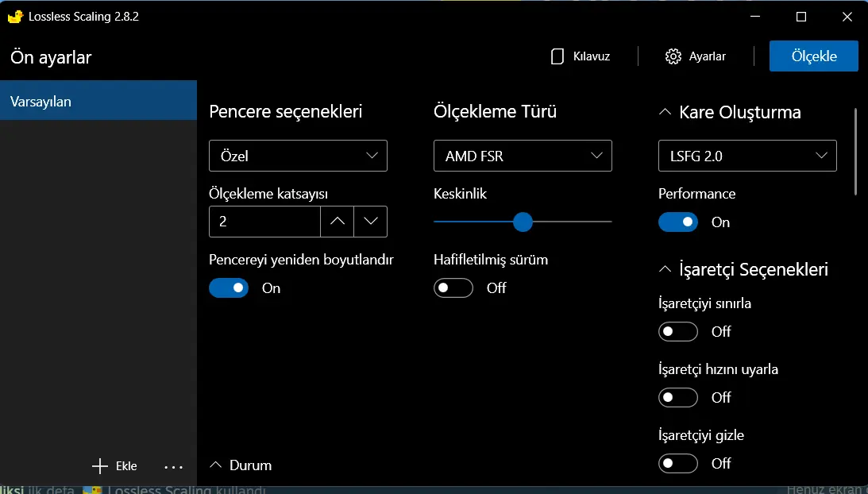
Task: Maximize the Lossless Scaling window
Action: [x=800, y=17]
